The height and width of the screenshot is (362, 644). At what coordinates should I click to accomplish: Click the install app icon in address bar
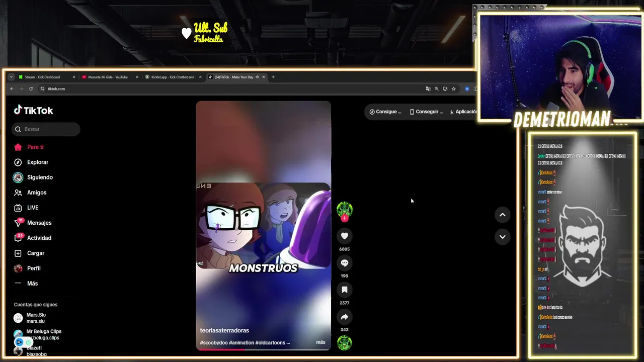445,89
